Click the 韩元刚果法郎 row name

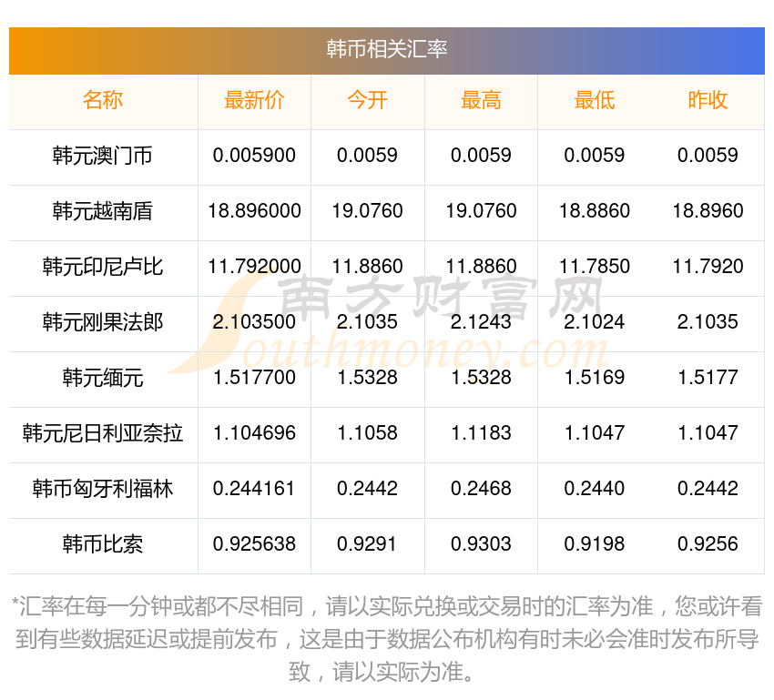[103, 322]
